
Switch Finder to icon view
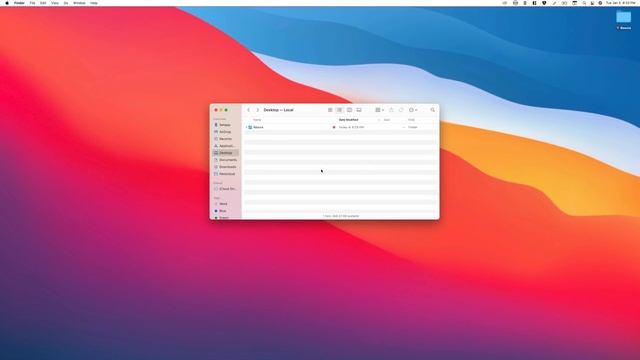point(330,110)
